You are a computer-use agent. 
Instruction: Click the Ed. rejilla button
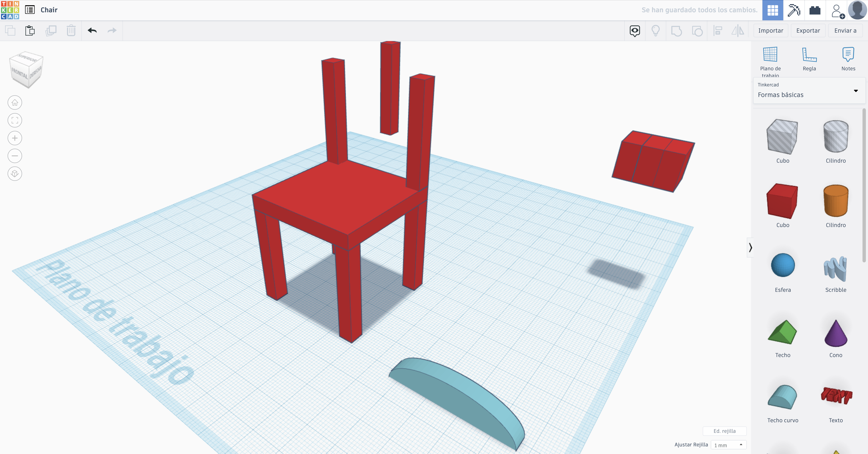[x=725, y=431]
